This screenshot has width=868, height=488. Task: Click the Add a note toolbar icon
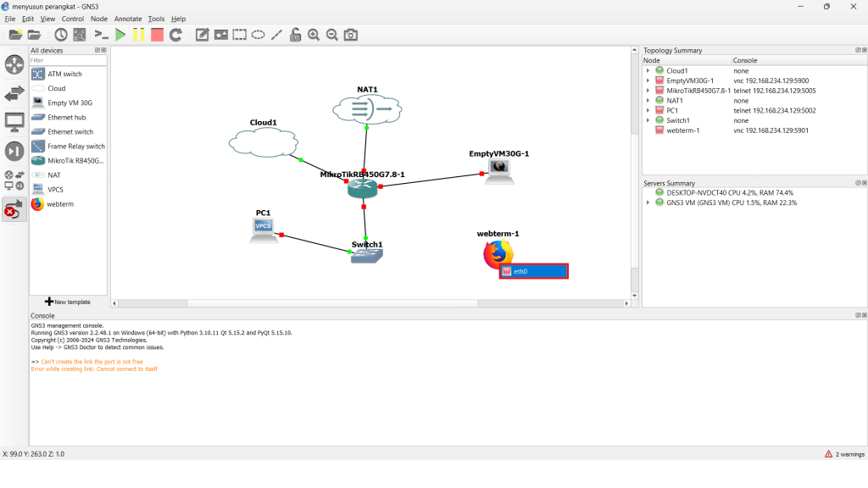click(203, 35)
